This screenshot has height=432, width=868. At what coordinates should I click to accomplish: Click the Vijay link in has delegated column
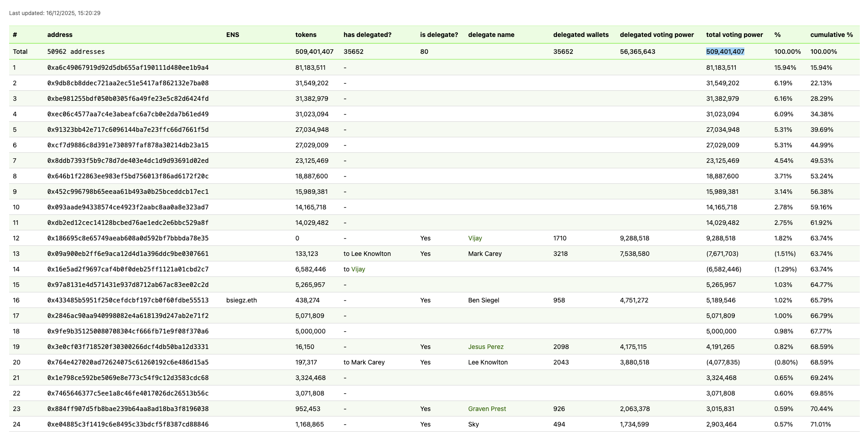click(358, 269)
